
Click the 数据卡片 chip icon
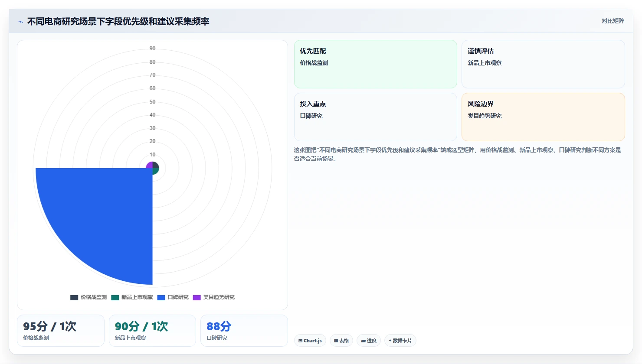click(x=390, y=341)
